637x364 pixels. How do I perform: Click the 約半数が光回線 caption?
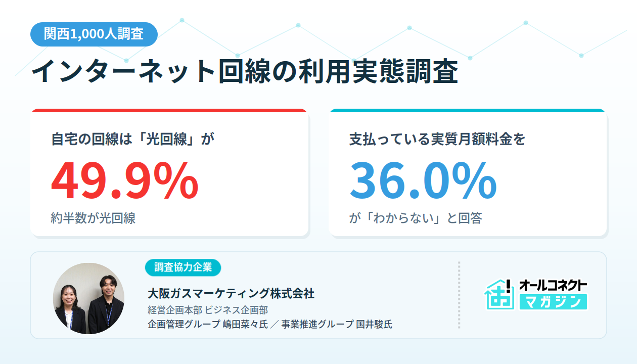click(93, 218)
